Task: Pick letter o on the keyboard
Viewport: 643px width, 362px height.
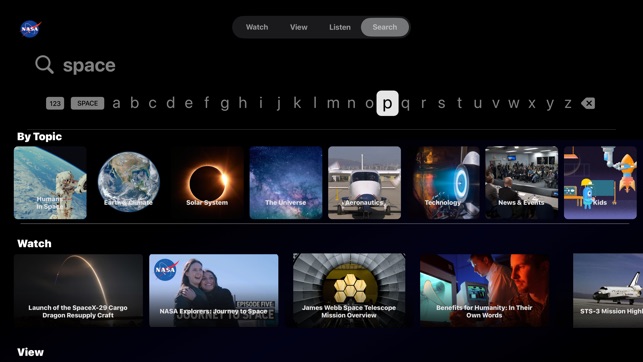Action: coord(369,103)
